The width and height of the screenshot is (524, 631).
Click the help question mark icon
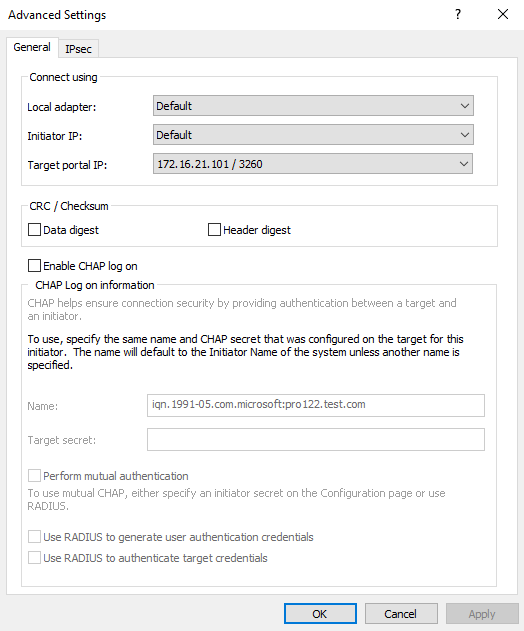coord(458,14)
